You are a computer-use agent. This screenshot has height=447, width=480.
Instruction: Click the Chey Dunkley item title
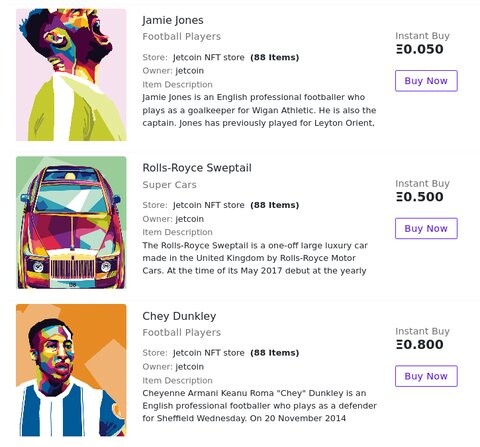pyautogui.click(x=179, y=316)
